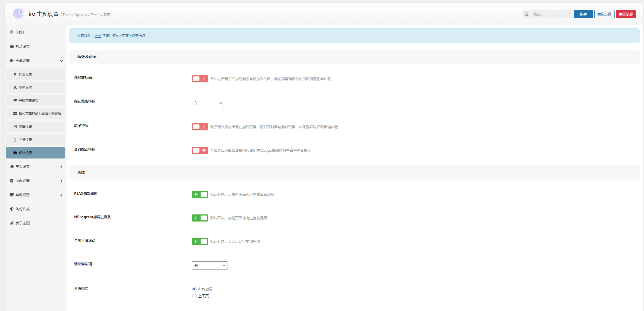Image resolution: width=644 pixels, height=311 pixels.
Task: Open 样式菜单和前台背景相关设置 via the grid icon
Action: pos(15,113)
